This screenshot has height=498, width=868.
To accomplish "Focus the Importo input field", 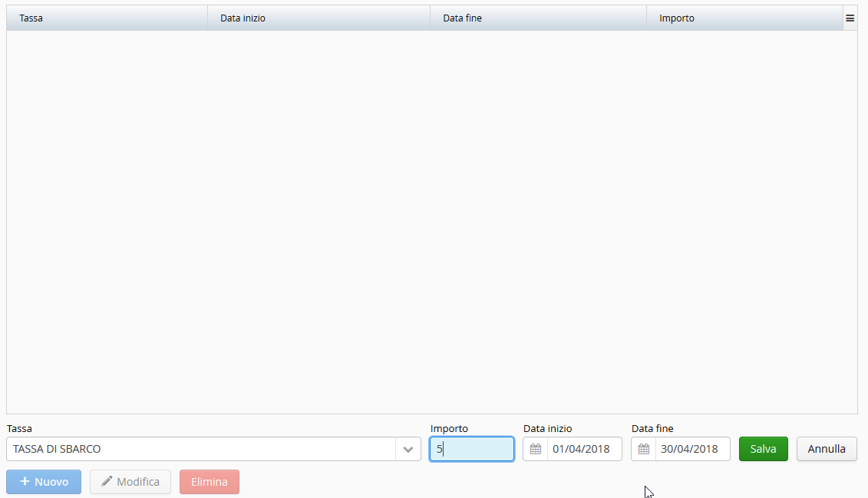I will click(472, 449).
